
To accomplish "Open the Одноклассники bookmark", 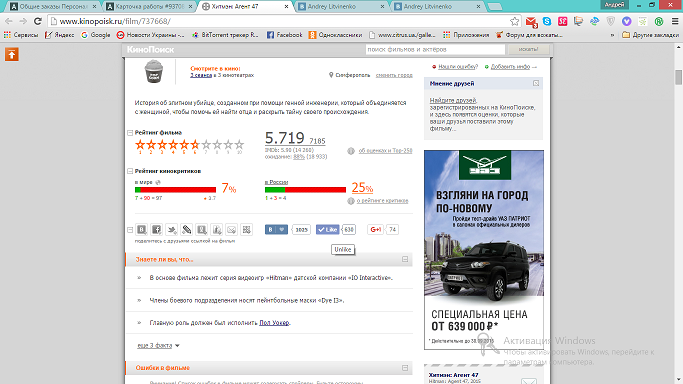I will (335, 35).
